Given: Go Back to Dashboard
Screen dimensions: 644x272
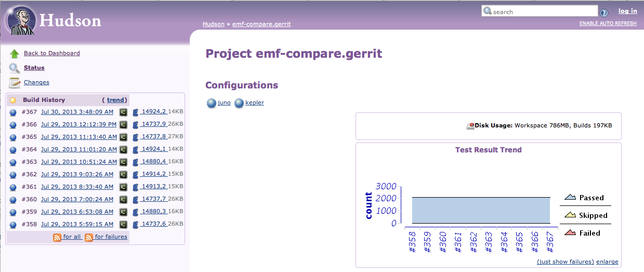Looking at the screenshot, I should (52, 53).
